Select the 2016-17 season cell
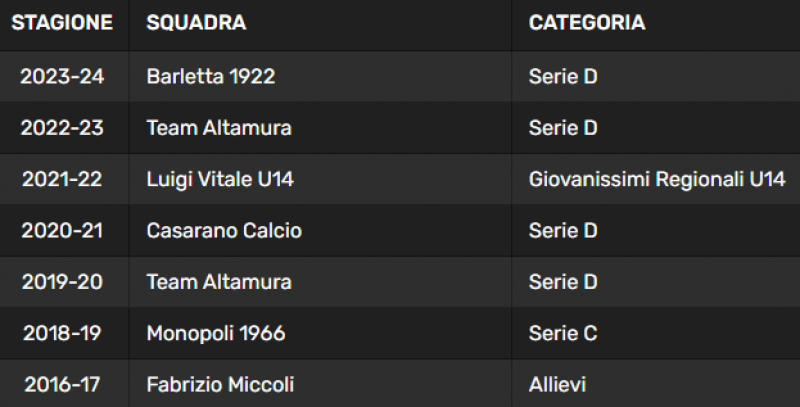Screen dimensions: 800x407 click(62, 385)
